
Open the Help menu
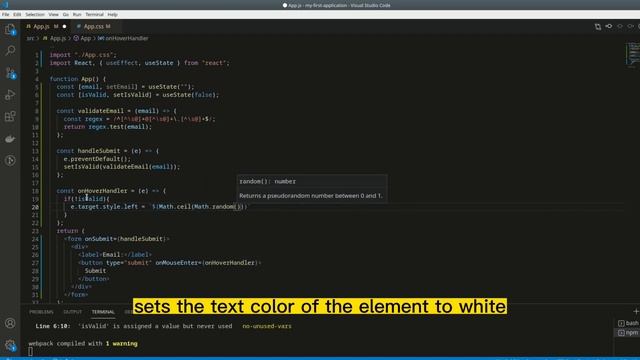[x=113, y=14]
